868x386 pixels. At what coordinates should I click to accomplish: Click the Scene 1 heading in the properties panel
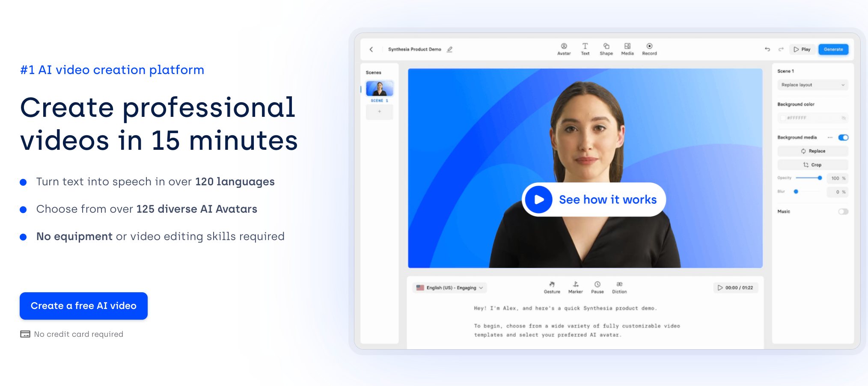point(785,71)
